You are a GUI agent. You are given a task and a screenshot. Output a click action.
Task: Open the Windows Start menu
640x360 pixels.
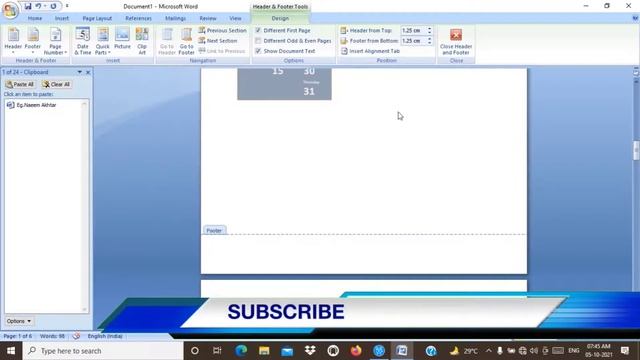pyautogui.click(x=11, y=351)
